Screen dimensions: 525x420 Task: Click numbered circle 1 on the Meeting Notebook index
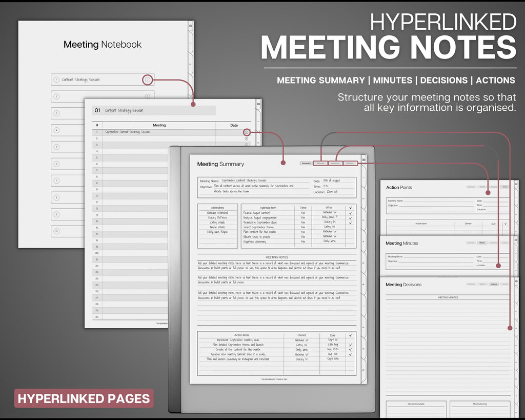click(56, 80)
